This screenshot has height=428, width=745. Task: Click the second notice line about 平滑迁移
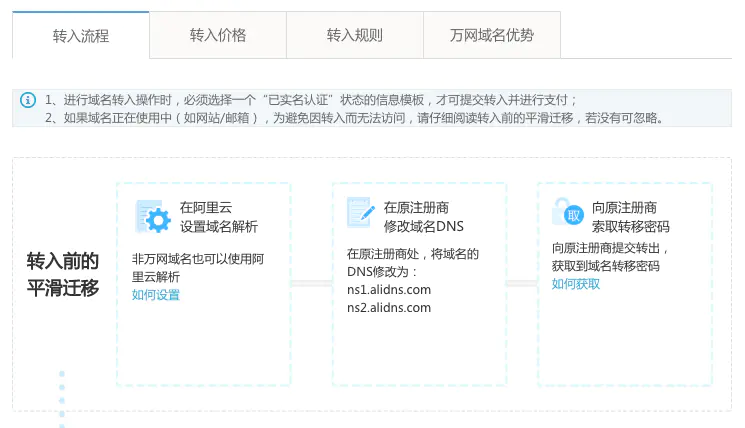[x=355, y=117]
